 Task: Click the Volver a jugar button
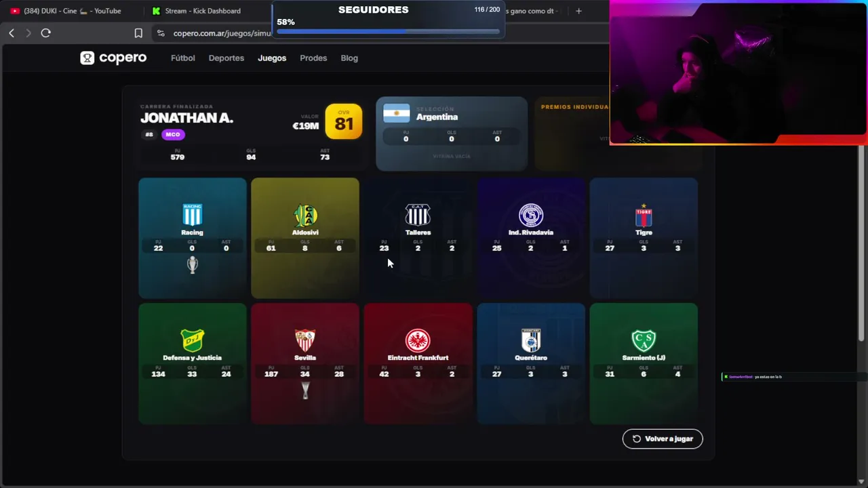coord(663,439)
